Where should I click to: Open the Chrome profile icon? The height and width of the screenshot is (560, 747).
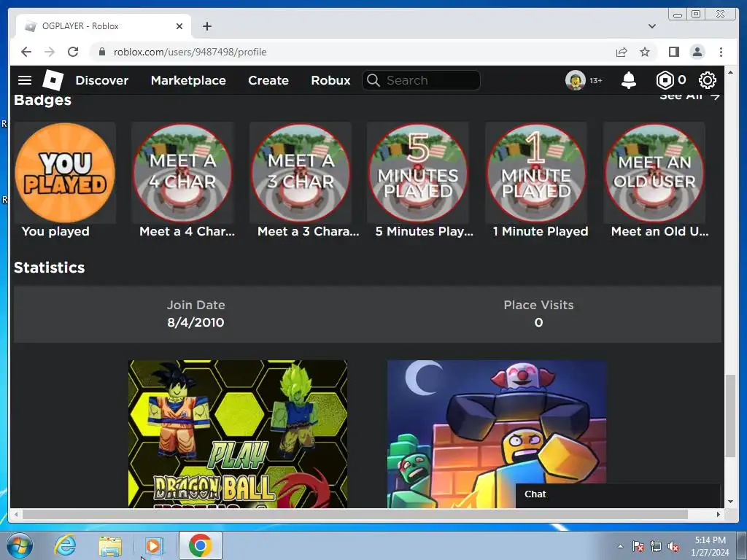(697, 52)
